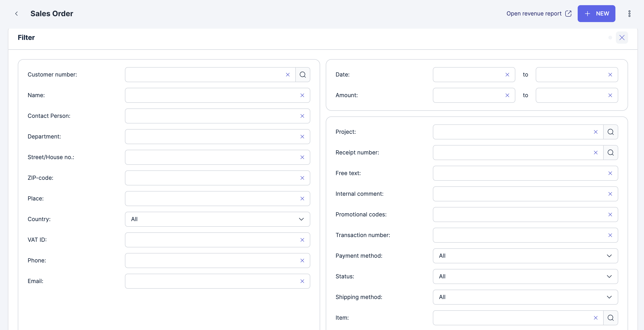Focus the Amount to input field

[x=570, y=95]
